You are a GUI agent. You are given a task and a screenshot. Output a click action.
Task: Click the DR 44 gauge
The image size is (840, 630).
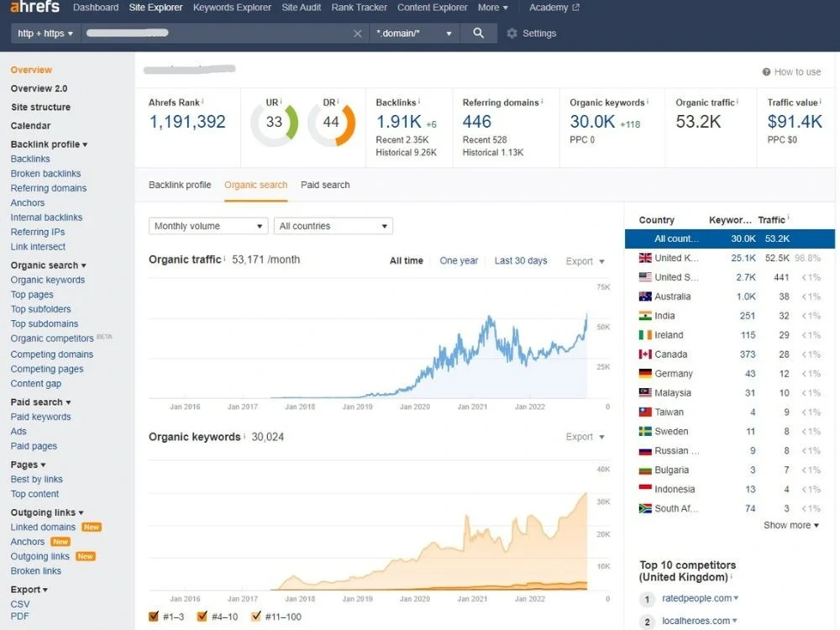pyautogui.click(x=331, y=123)
